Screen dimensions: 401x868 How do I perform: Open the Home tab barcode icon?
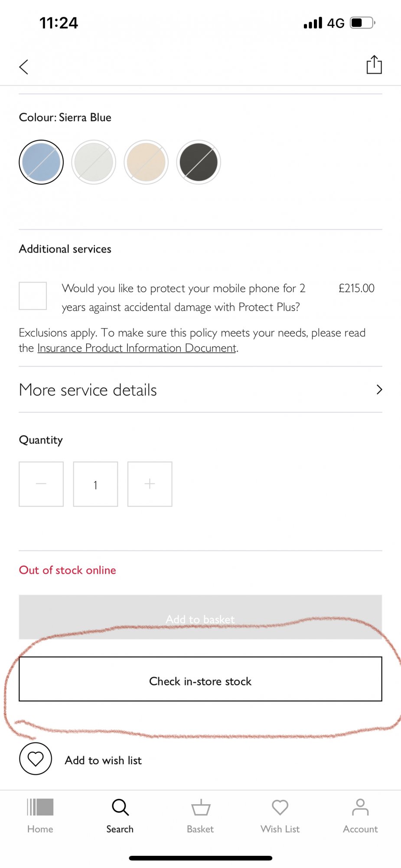pos(40,808)
